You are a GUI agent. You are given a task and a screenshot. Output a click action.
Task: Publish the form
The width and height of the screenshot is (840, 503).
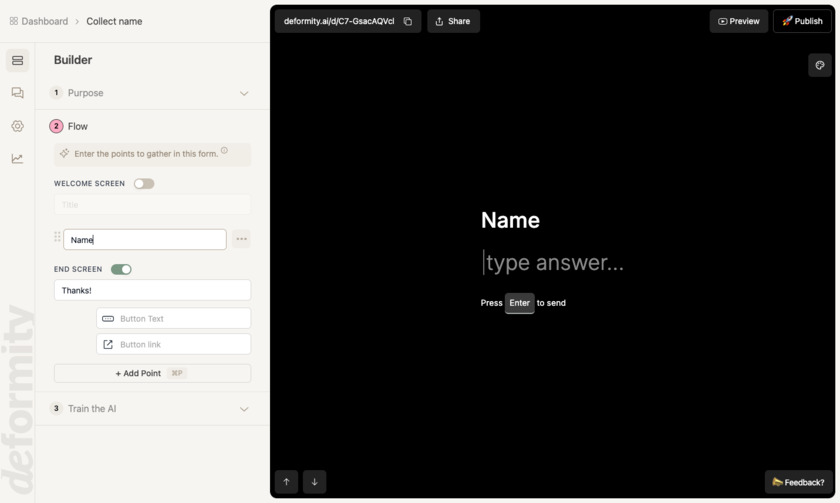click(802, 21)
